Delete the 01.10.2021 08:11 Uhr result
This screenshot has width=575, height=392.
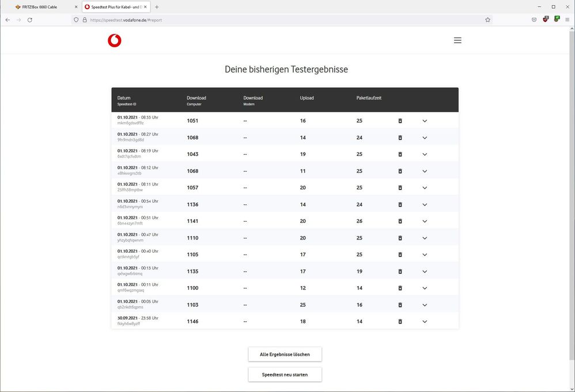(400, 188)
